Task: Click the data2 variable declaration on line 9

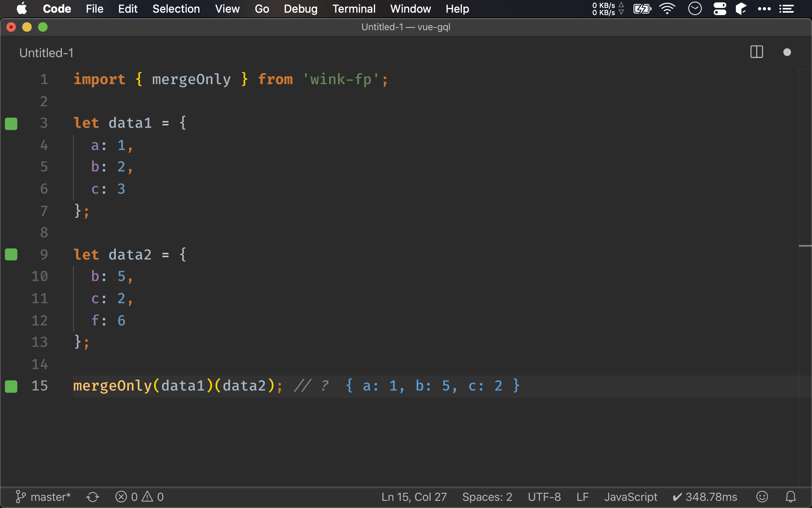Action: coord(130,254)
